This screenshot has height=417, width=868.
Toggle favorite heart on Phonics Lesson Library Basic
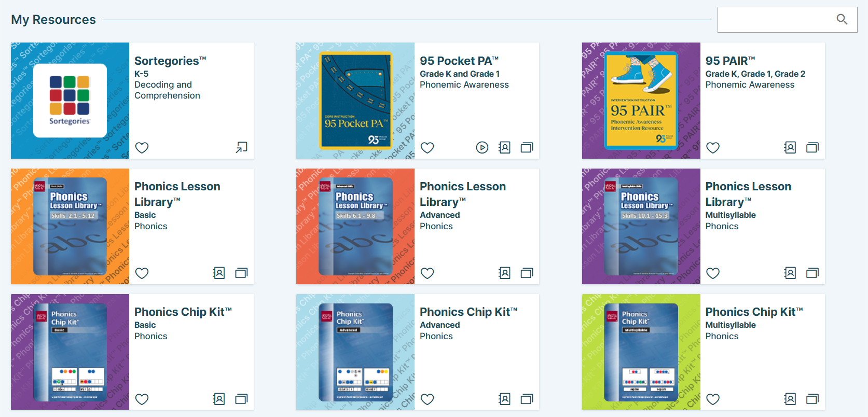point(142,273)
